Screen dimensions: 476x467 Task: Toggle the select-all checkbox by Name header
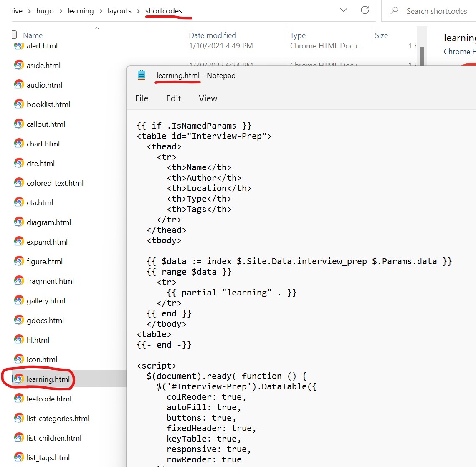pyautogui.click(x=14, y=35)
